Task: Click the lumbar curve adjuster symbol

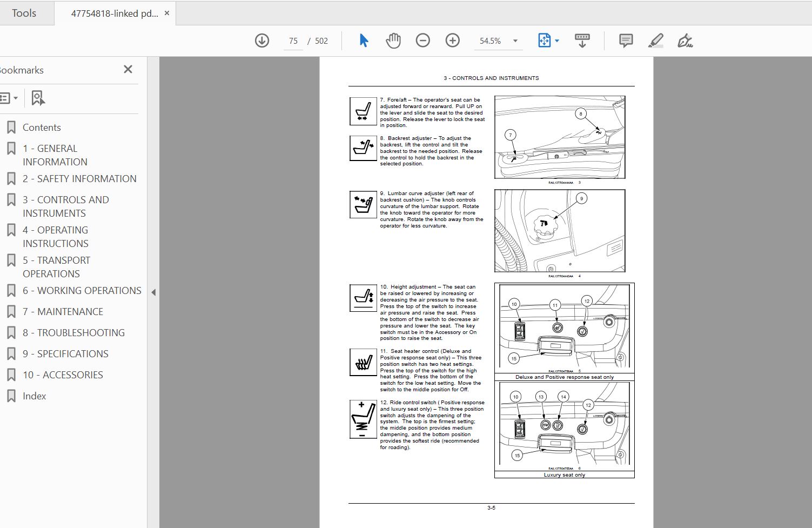Action: coord(363,205)
